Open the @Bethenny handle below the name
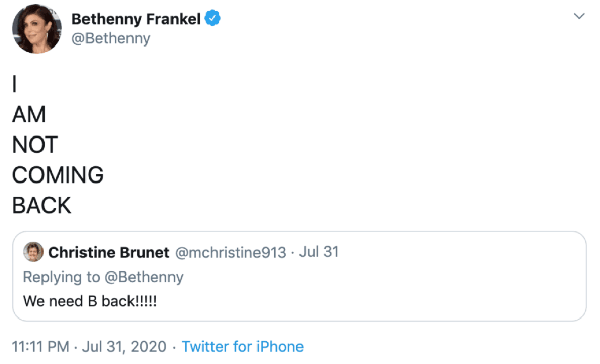The height and width of the screenshot is (364, 600). click(111, 38)
